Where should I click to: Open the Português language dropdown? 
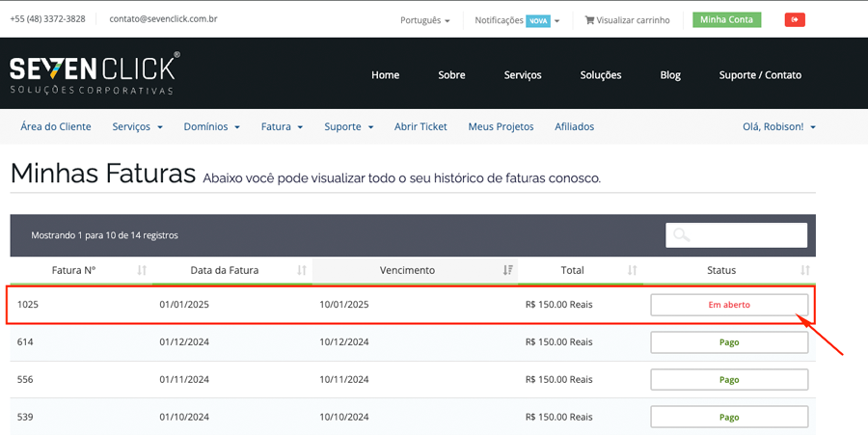pos(425,20)
